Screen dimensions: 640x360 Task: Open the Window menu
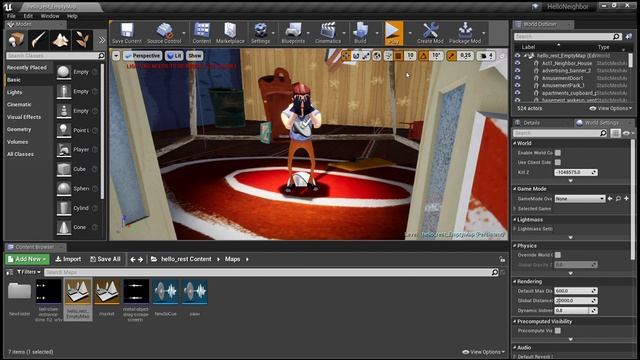point(50,16)
